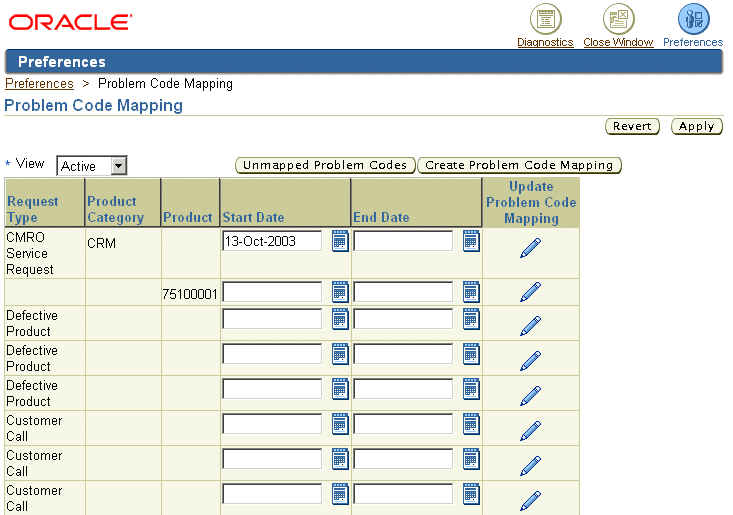Click update pencil of last Customer Call row
This screenshot has width=733, height=515.
(x=531, y=501)
